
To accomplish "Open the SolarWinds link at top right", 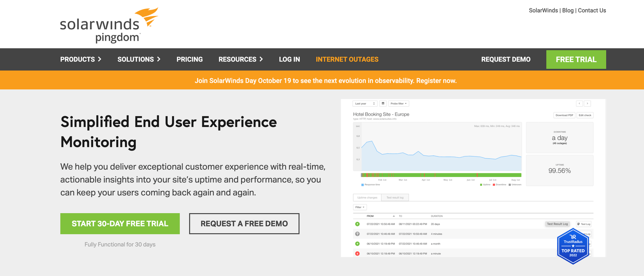I will (543, 10).
